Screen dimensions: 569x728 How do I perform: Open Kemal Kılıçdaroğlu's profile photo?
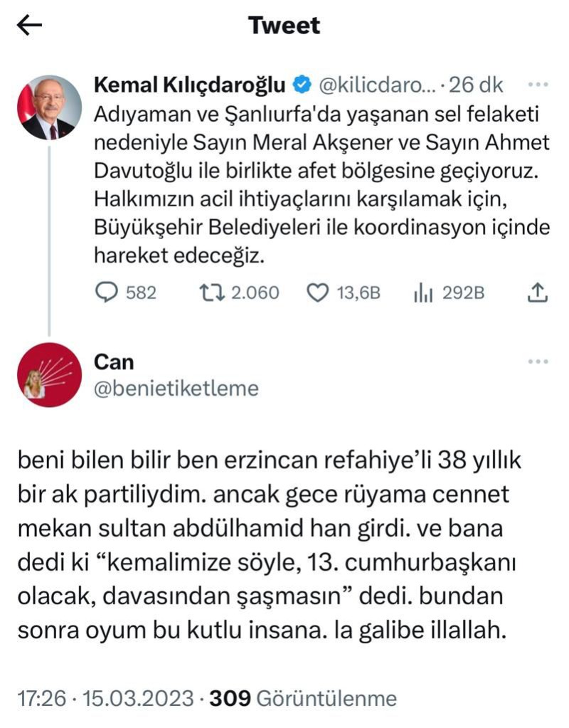pos(50,107)
